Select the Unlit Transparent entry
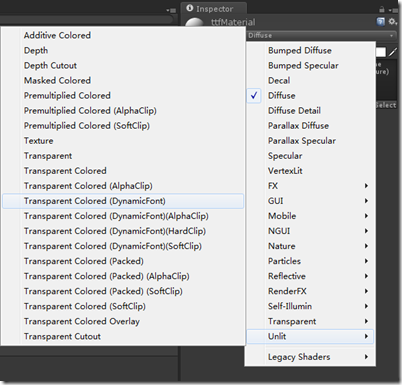The height and width of the screenshot is (385, 402). coord(123,156)
